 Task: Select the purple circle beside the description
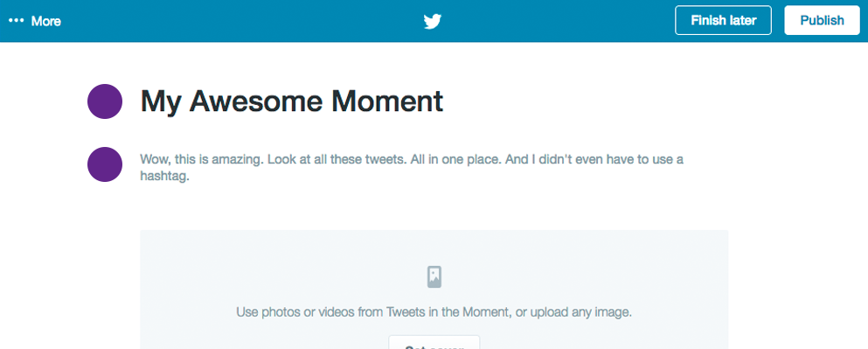pos(105,164)
